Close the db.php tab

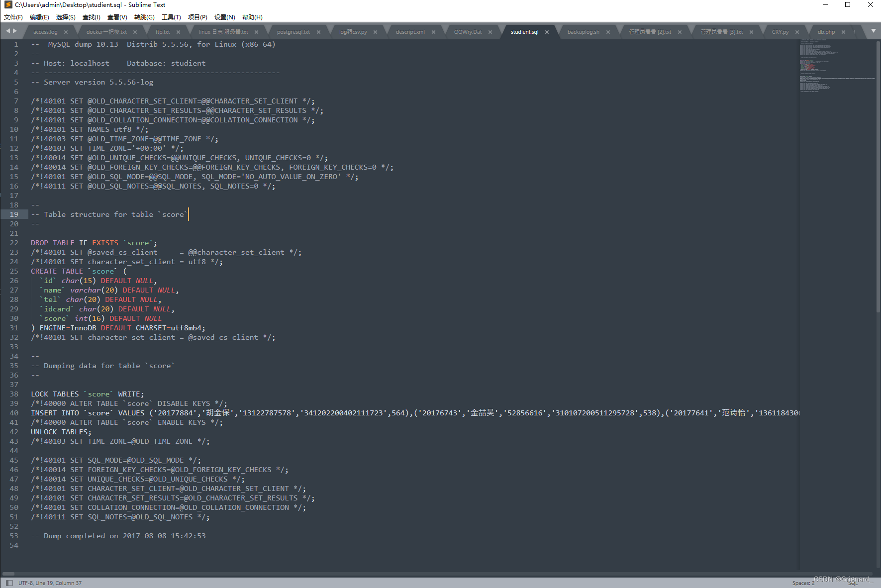pos(843,32)
